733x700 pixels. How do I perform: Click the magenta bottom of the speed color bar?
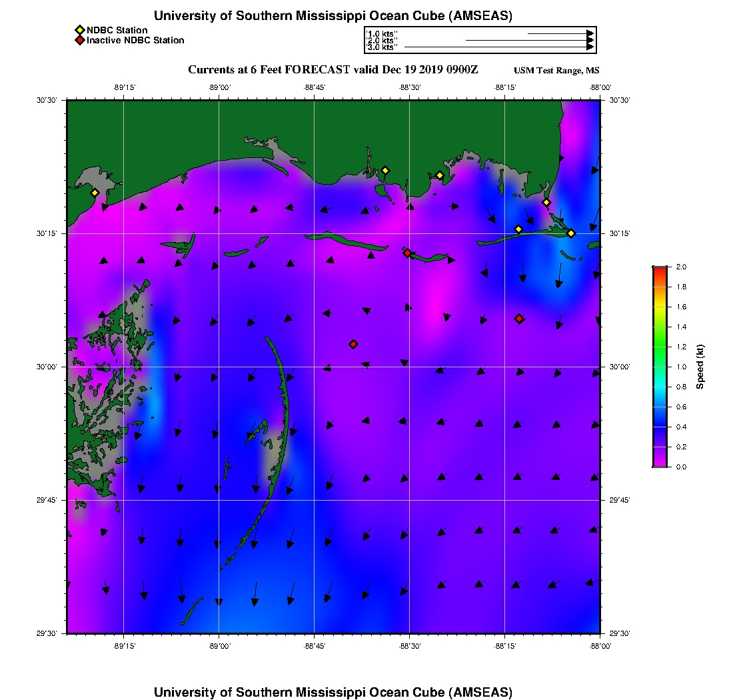pos(659,463)
